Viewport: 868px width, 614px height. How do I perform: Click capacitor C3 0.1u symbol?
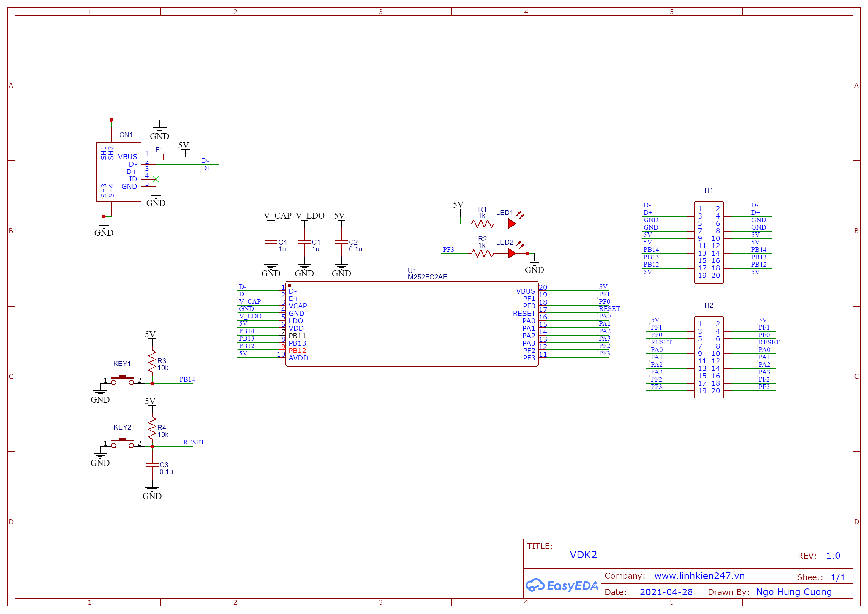click(152, 466)
